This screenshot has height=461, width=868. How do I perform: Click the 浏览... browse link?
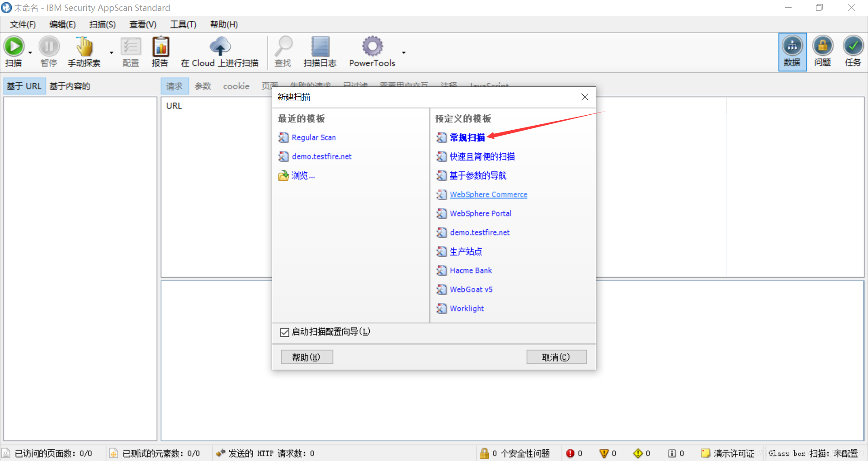click(303, 175)
